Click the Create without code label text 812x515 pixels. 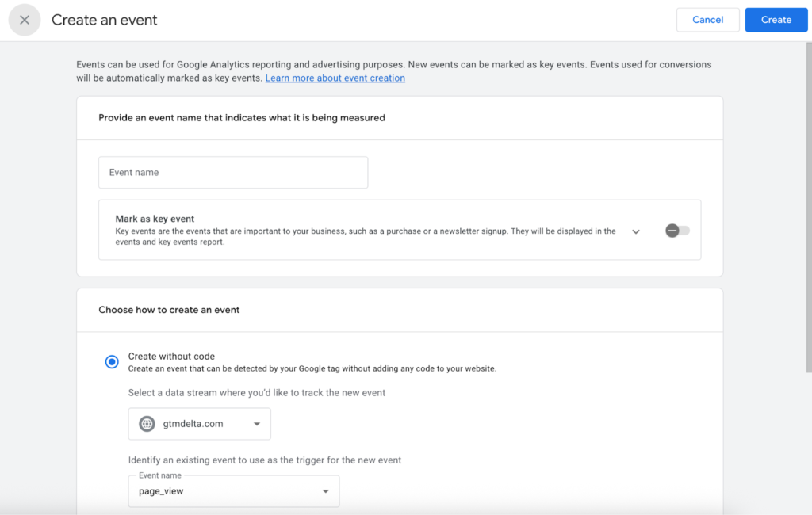[171, 357]
